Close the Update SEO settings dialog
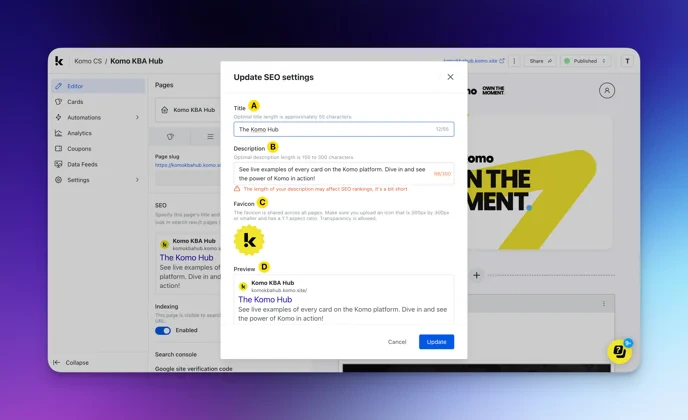 450,77
